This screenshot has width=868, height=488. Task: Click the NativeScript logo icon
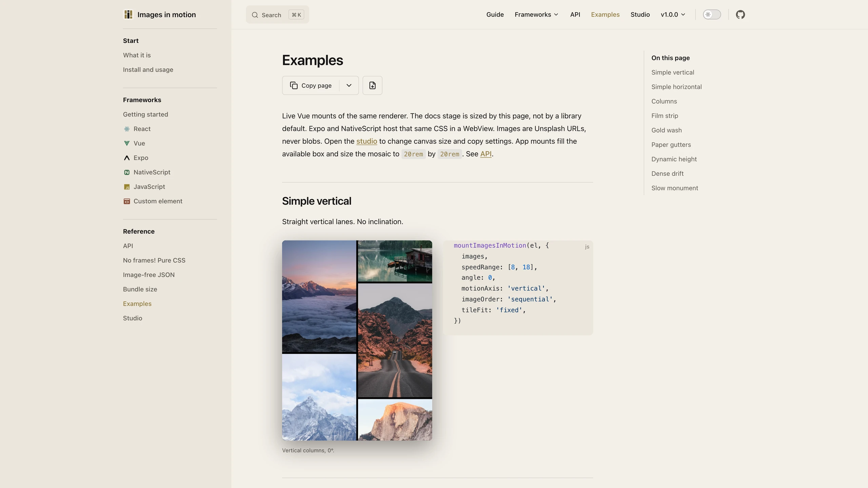127,172
